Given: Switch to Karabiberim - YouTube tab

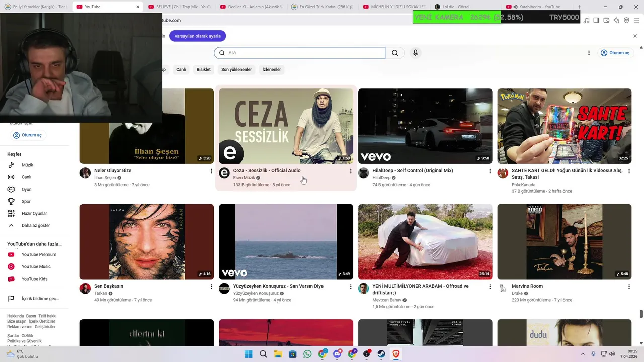Looking at the screenshot, I should coord(536,7).
